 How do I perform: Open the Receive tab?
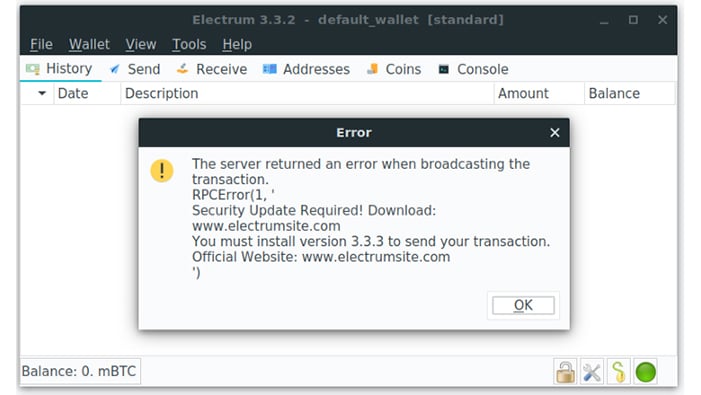[x=212, y=69]
